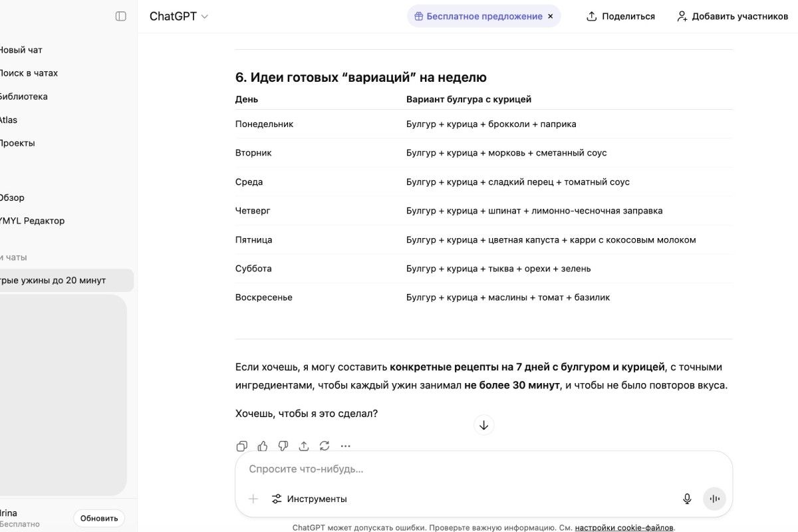Attach a file using the plus icon
This screenshot has height=532, width=798.
253,498
